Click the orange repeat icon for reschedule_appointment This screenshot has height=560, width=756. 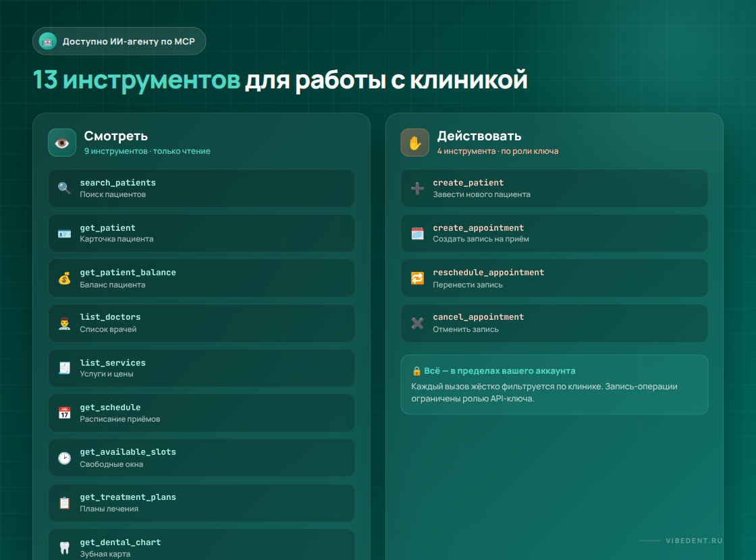(x=418, y=278)
